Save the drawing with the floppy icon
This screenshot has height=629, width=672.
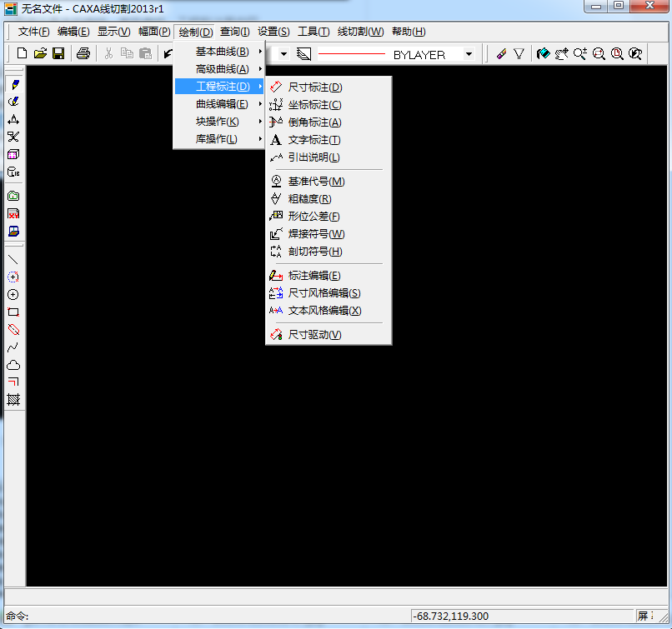pos(58,53)
